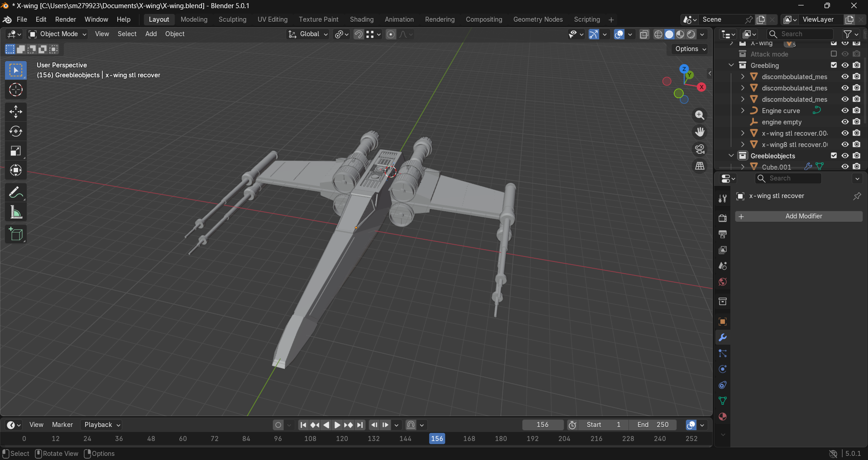Screen dimensions: 868x460
Task: Select the Annotate tool
Action: pos(16,193)
